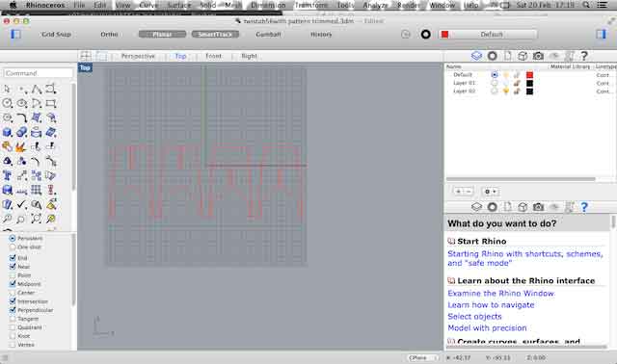Open Layers panel icon in upper sidebar

click(476, 56)
